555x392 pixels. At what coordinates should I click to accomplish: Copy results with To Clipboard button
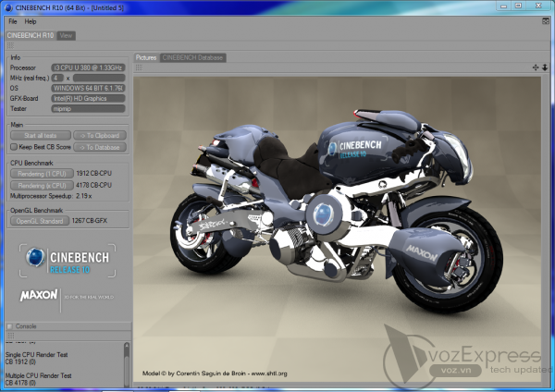pos(100,136)
